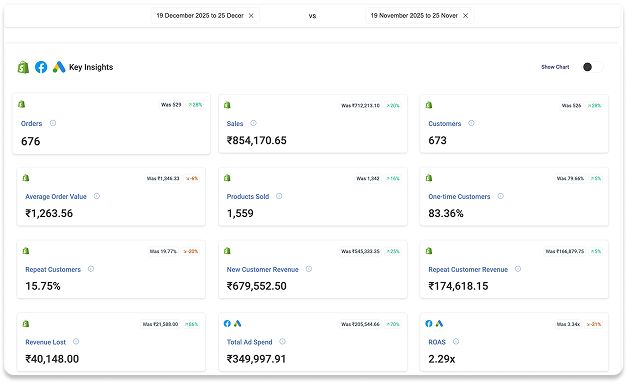The height and width of the screenshot is (383, 627).
Task: Click the value ₹40,148.00
Action: [52, 359]
